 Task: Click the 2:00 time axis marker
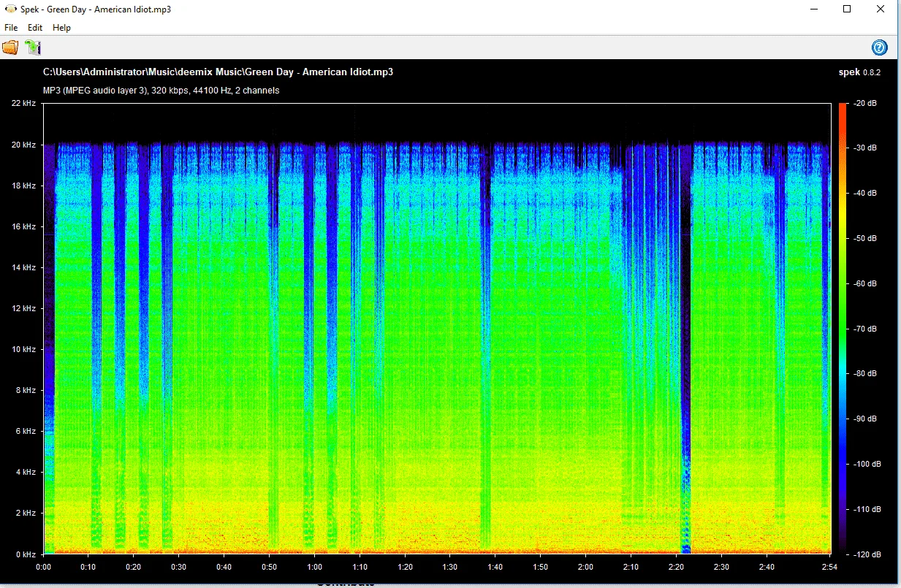coord(585,568)
